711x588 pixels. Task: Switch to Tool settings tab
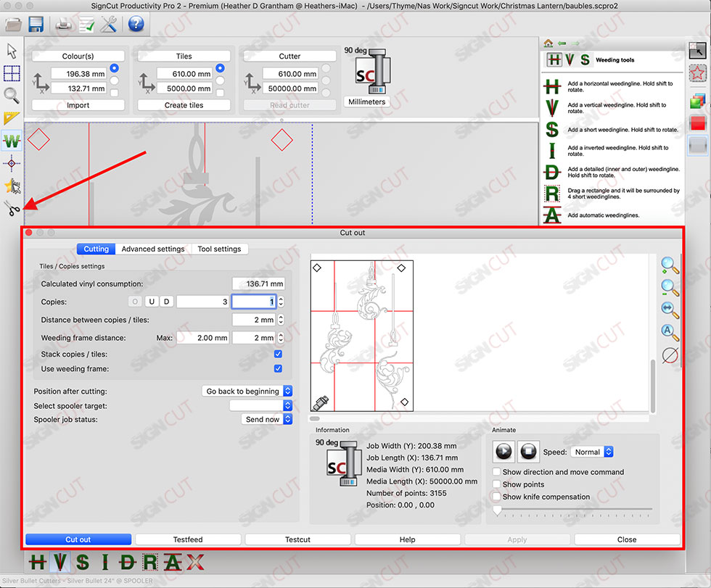click(219, 249)
